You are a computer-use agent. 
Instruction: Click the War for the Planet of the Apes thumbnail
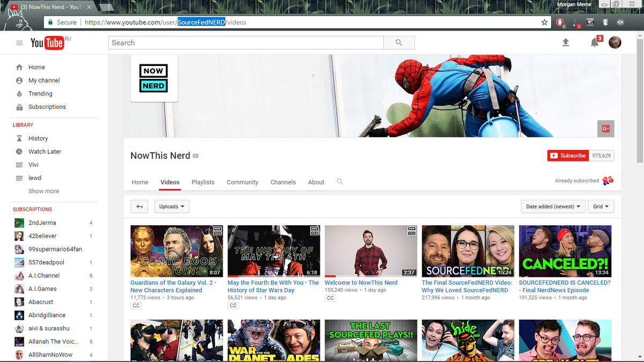click(x=274, y=340)
